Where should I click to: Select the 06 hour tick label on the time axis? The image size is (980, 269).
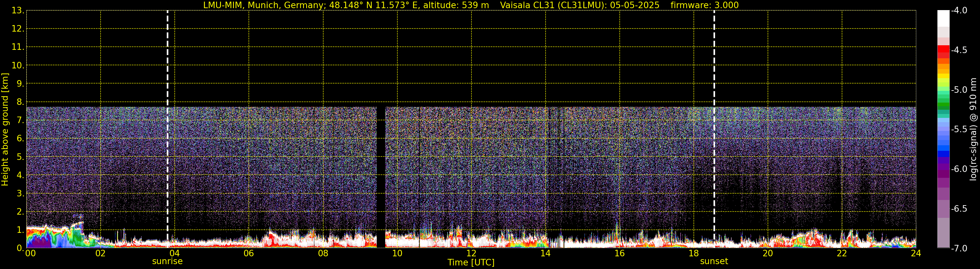tap(248, 254)
